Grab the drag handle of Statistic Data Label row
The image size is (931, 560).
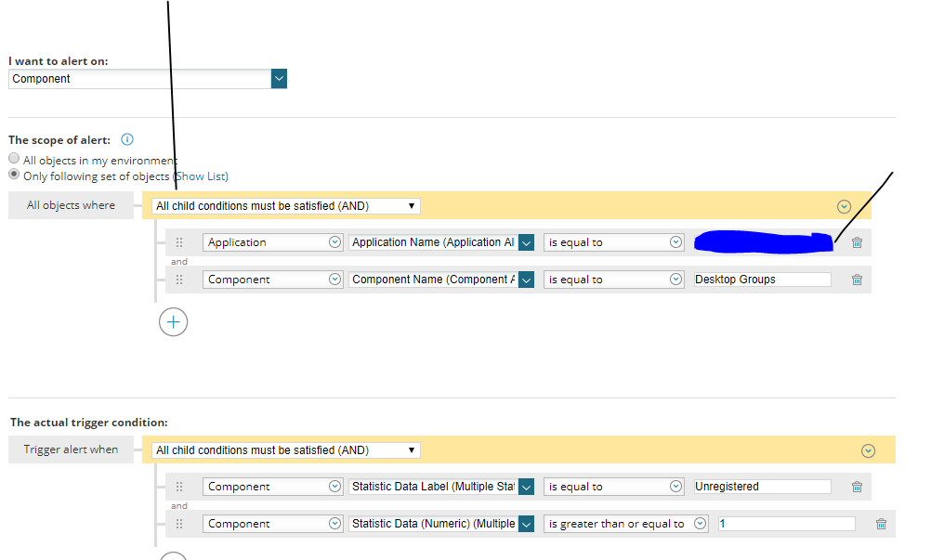tap(179, 487)
